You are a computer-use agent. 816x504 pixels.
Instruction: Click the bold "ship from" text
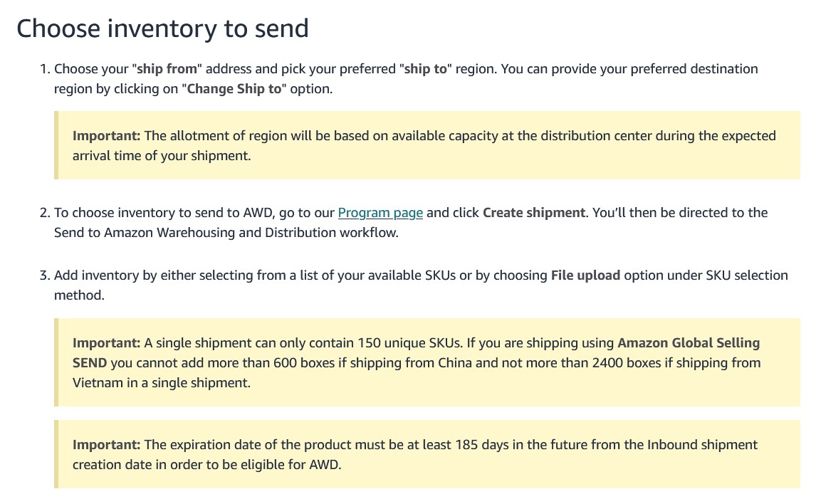(167, 69)
